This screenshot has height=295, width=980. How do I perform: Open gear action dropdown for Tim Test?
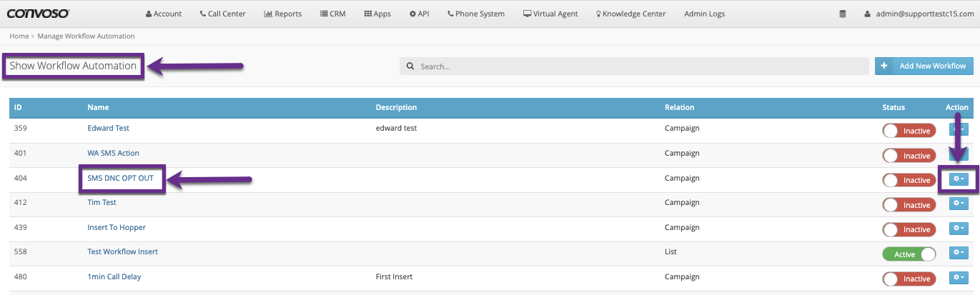(x=959, y=204)
